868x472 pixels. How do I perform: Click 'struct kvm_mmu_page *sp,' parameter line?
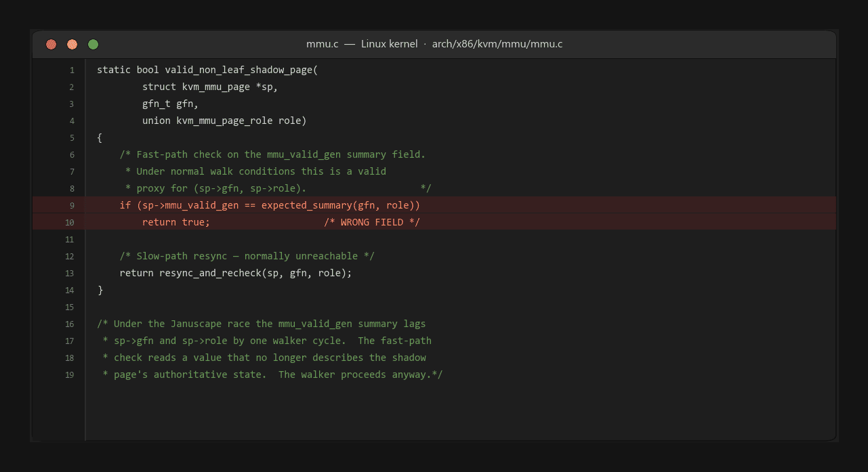click(210, 87)
